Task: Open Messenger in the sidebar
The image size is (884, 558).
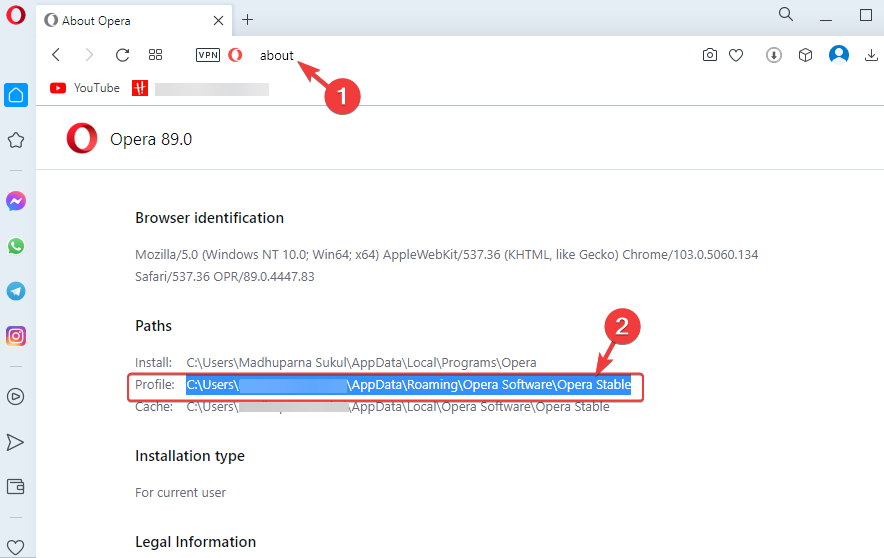Action: (x=16, y=201)
